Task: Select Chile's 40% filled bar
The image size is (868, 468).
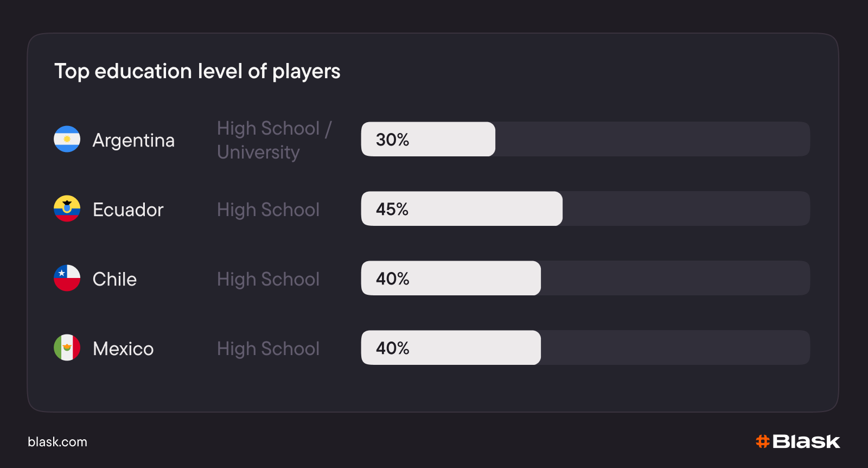Action: coord(451,278)
